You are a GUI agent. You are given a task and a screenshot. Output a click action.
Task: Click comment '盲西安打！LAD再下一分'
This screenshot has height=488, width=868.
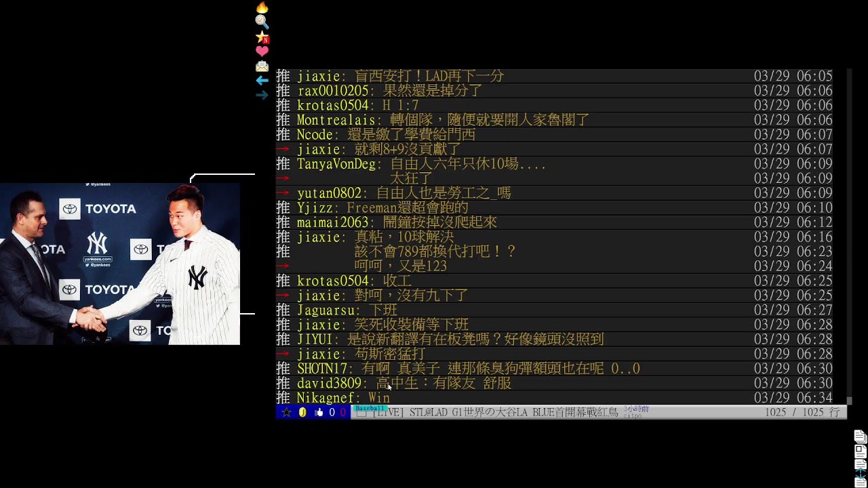point(429,77)
